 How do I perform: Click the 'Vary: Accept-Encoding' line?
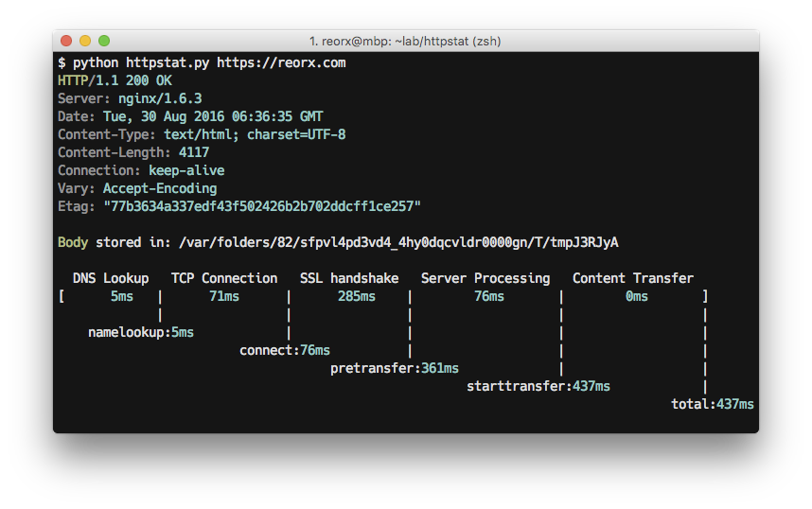(x=137, y=188)
